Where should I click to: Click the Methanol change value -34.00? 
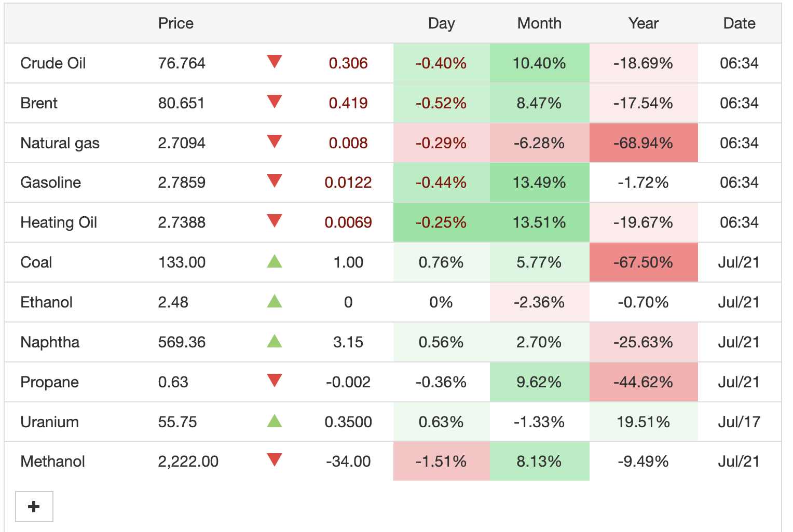point(348,461)
